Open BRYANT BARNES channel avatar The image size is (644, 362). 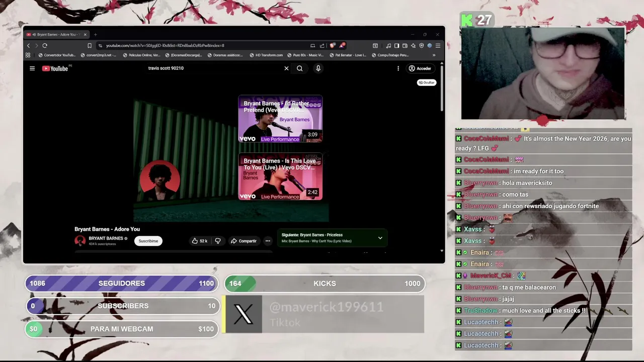(x=80, y=241)
